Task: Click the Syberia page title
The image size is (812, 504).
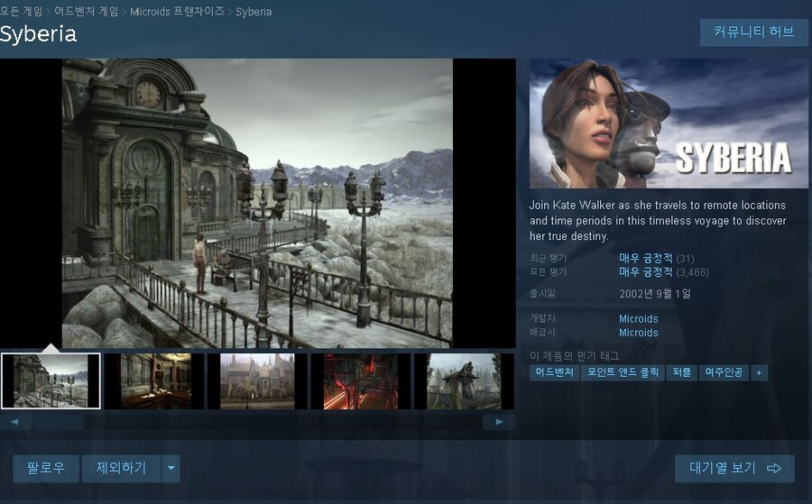Action: (x=38, y=34)
